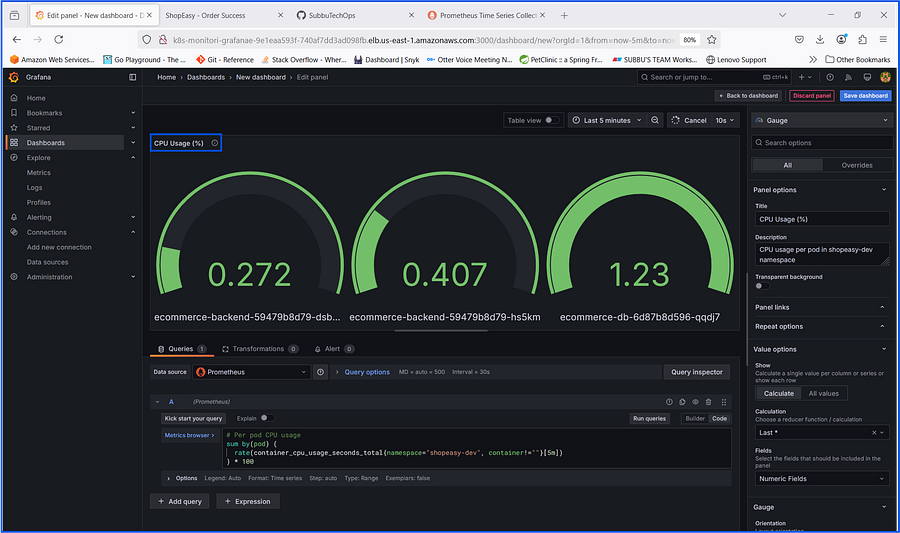Toggle the Table view switch
Image resolution: width=900 pixels, height=533 pixels.
pyautogui.click(x=551, y=120)
